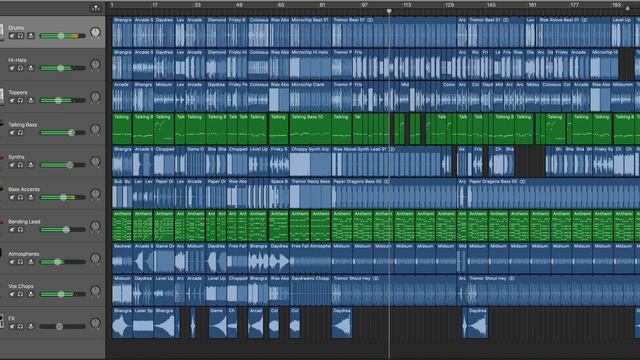The width and height of the screenshot is (640, 360).
Task: Enable input monitoring on Toppers track
Action: tap(31, 100)
